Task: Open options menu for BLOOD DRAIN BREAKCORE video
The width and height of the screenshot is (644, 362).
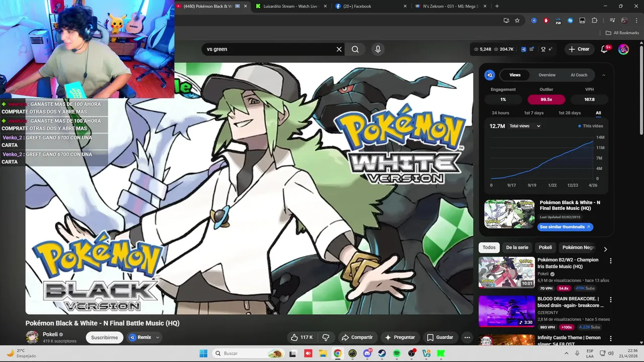Action: click(611, 300)
